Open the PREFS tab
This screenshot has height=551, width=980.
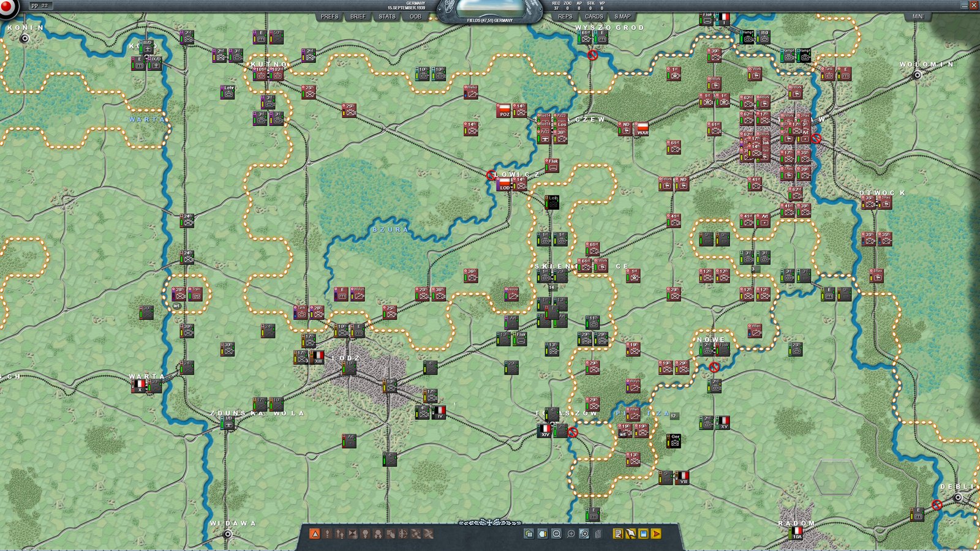[x=329, y=17]
